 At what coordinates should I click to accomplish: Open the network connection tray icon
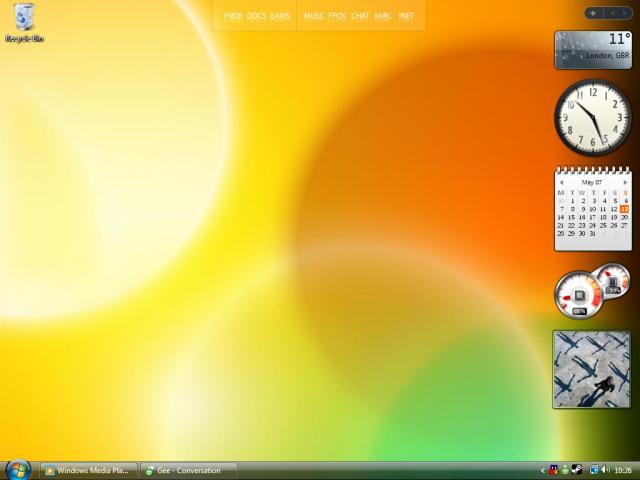pos(595,470)
